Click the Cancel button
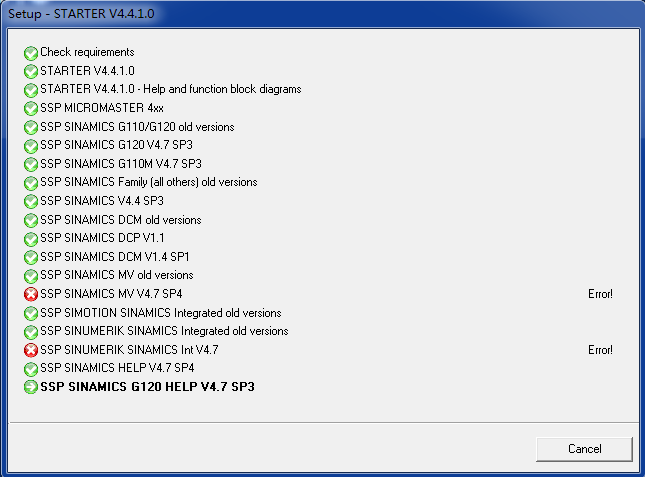Screen dimensions: 645x477 584,449
